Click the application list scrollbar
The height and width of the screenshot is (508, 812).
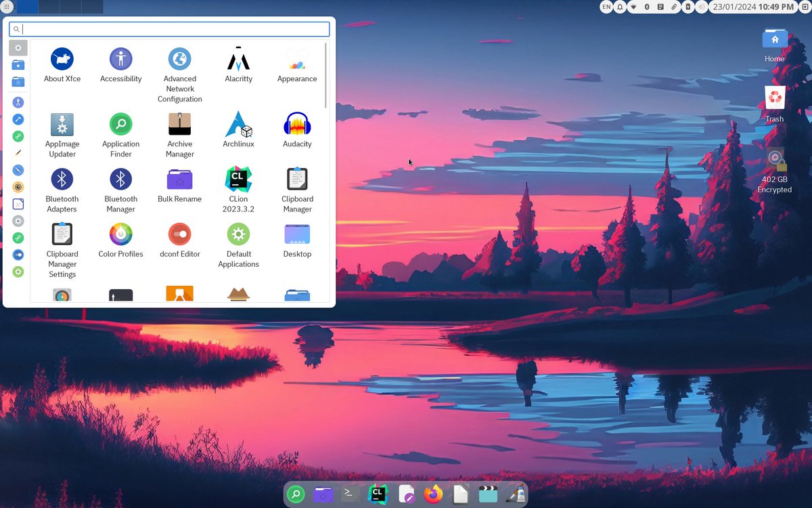(x=325, y=75)
